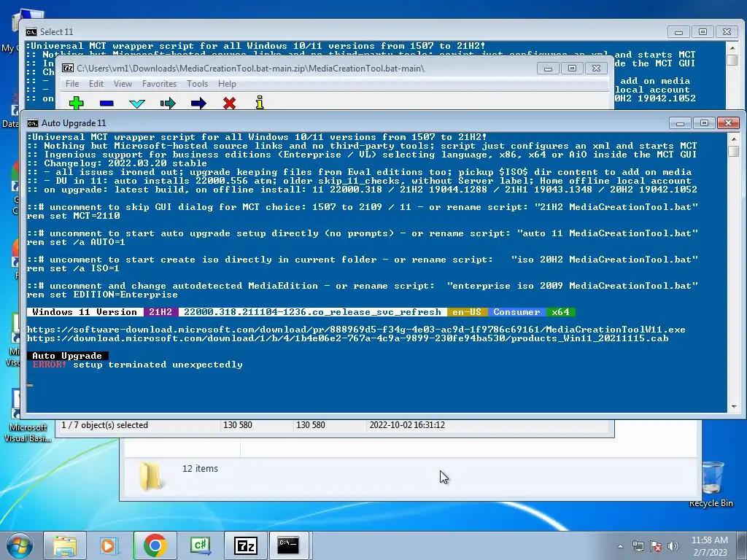Minimize the Auto Upgrade 11 window
This screenshot has height=560, width=747.
(x=680, y=123)
